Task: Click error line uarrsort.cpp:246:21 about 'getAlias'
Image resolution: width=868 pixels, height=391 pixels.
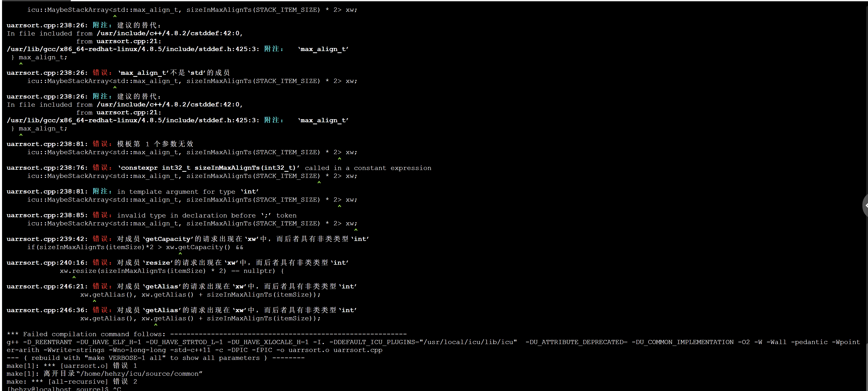Action: click(182, 286)
